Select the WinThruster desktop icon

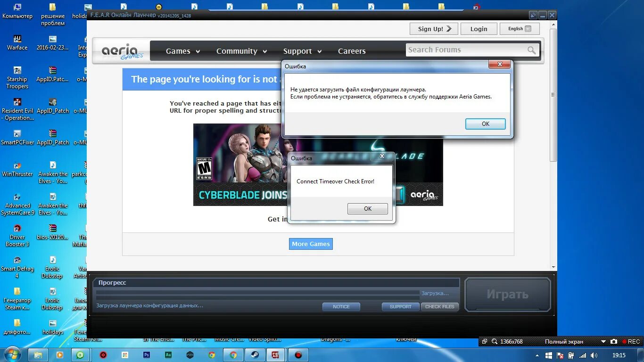(x=17, y=169)
